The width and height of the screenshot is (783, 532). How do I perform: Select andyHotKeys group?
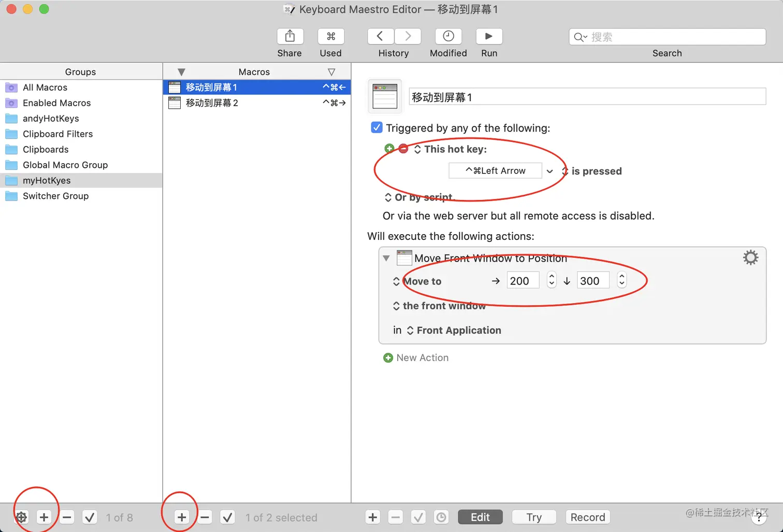(x=81, y=119)
